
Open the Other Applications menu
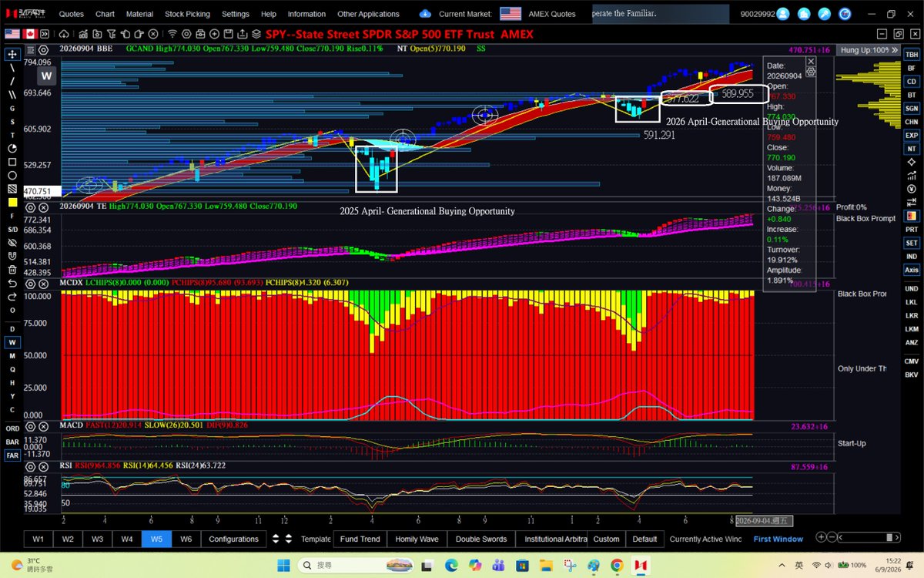[368, 14]
